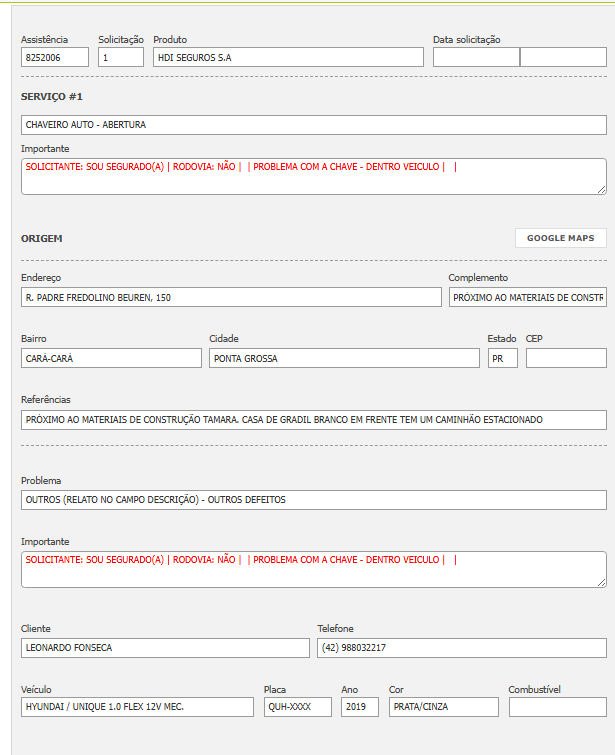
Task: Focus the Referências field
Action: pyautogui.click(x=313, y=420)
